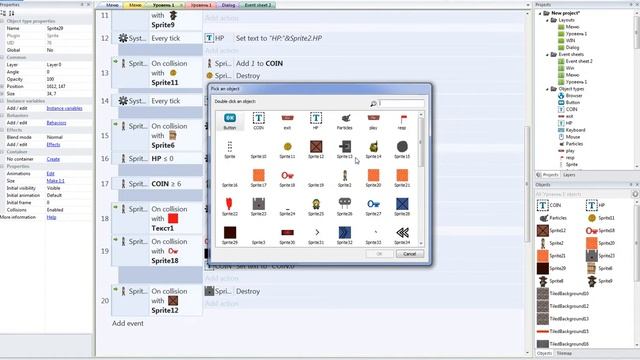Click COIN ≥ 6 condition in event 17

(166, 184)
